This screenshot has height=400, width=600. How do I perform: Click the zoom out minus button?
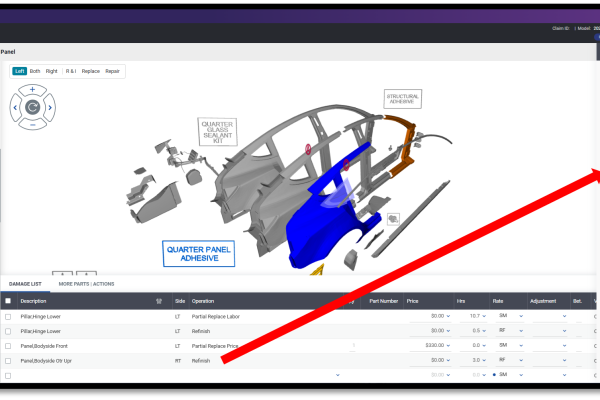32,125
